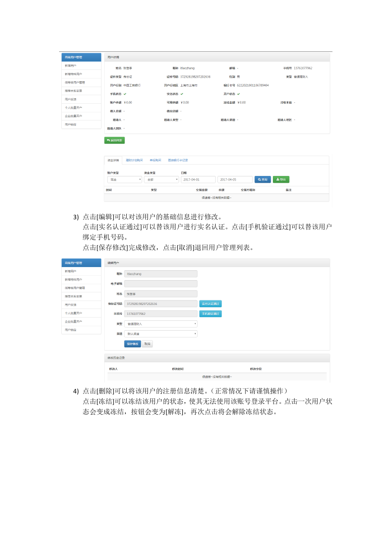Select 新增特殊用户 in sidebar beside 用户详情 panel
Screen dimensions: 392x554
[x=81, y=74]
